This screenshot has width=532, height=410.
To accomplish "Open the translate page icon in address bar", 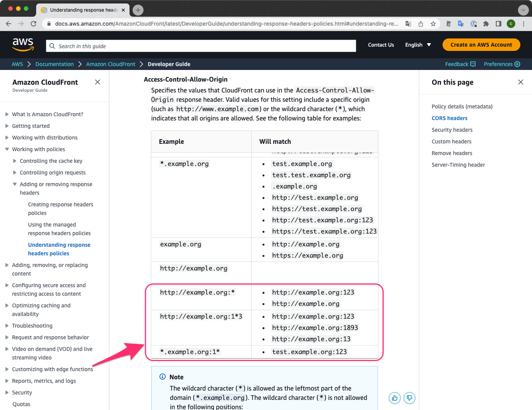I will point(408,23).
